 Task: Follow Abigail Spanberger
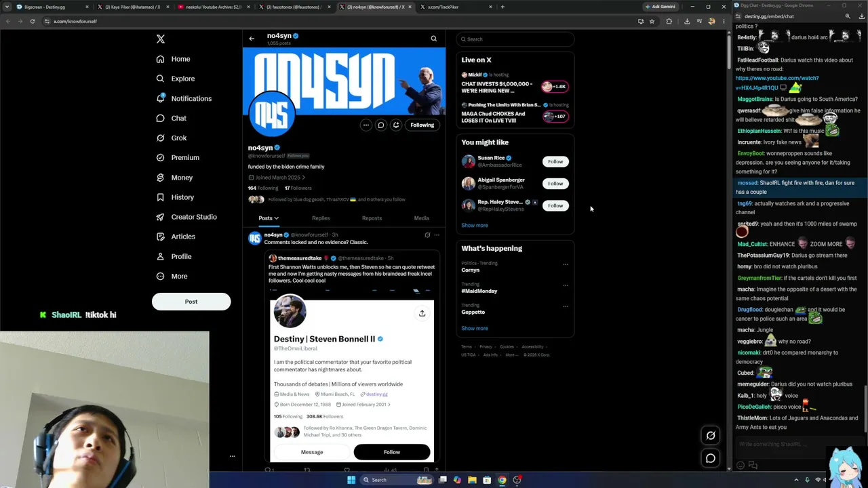(555, 183)
